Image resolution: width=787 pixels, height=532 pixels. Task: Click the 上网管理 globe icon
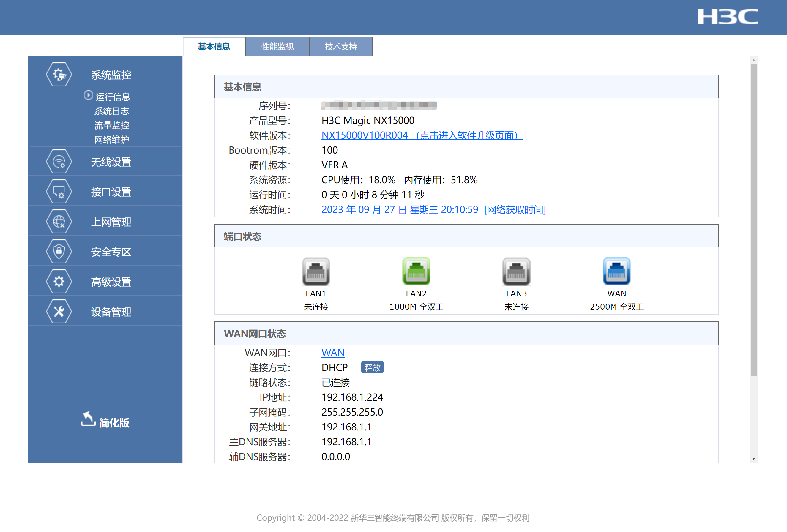pos(59,222)
